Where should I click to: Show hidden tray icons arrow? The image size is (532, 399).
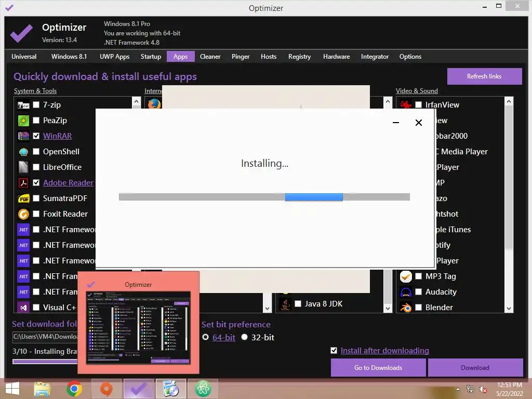(x=458, y=389)
